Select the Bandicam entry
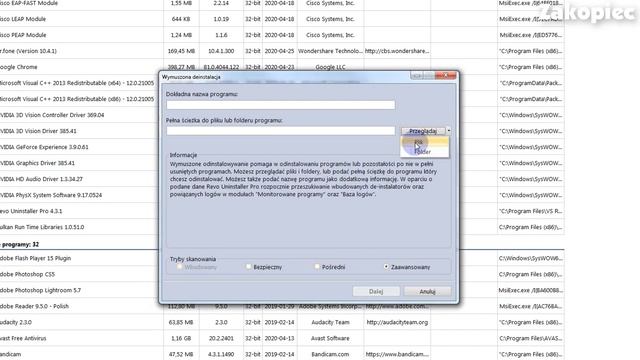The image size is (640, 360). pyautogui.click(x=11, y=354)
